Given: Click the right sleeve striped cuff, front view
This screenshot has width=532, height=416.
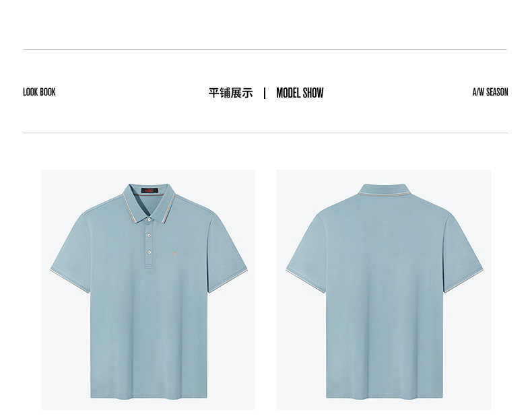Looking at the screenshot, I should point(228,281).
